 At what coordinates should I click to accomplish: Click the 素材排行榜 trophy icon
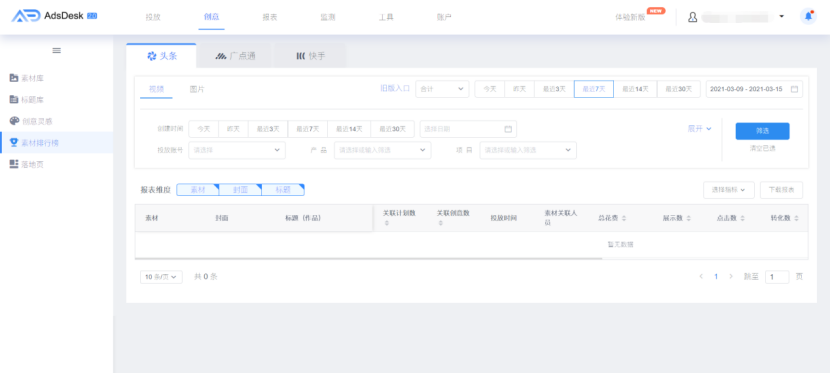[14, 142]
